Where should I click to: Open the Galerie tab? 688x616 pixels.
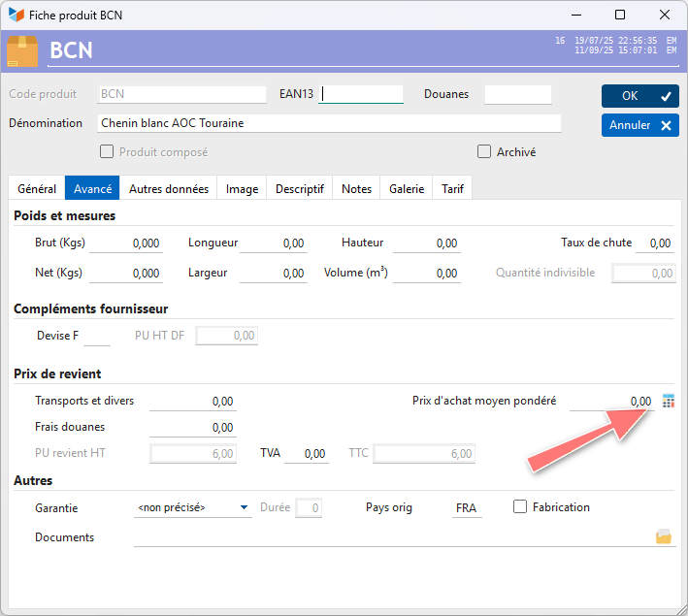pyautogui.click(x=407, y=189)
